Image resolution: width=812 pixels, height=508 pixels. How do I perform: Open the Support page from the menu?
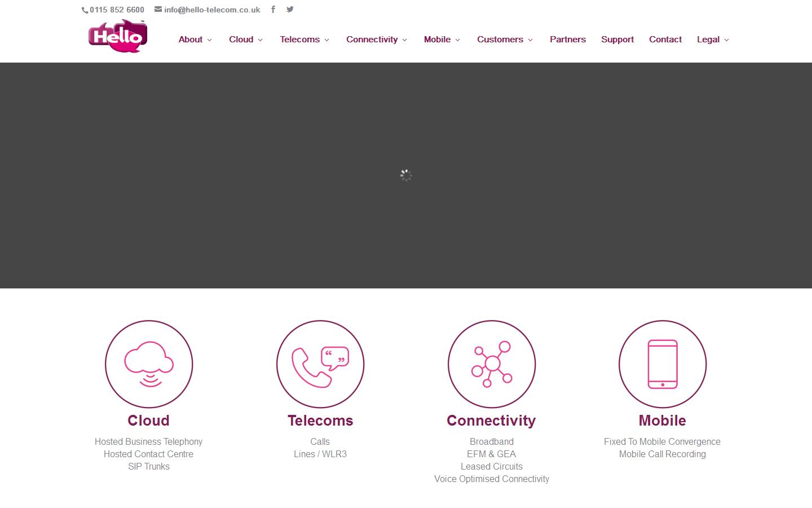click(617, 40)
